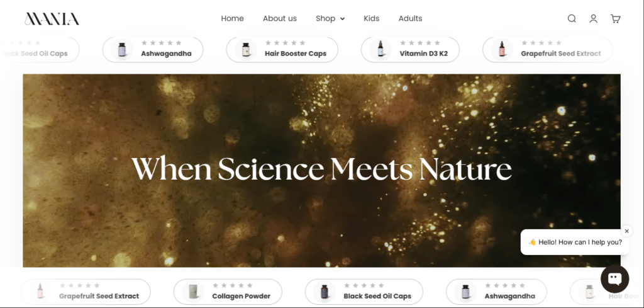Click the Hello! How can I help you? message
The width and height of the screenshot is (644, 308).
575,242
